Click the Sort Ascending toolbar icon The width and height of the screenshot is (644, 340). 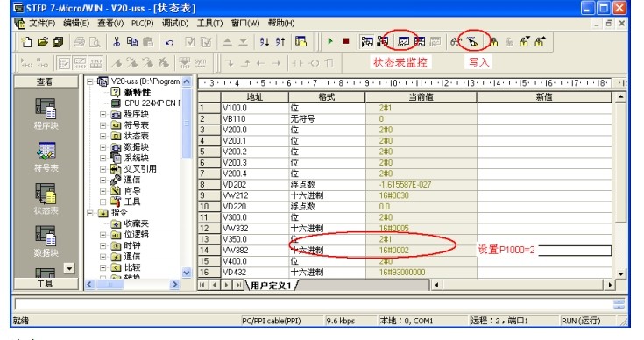[x=264, y=41]
